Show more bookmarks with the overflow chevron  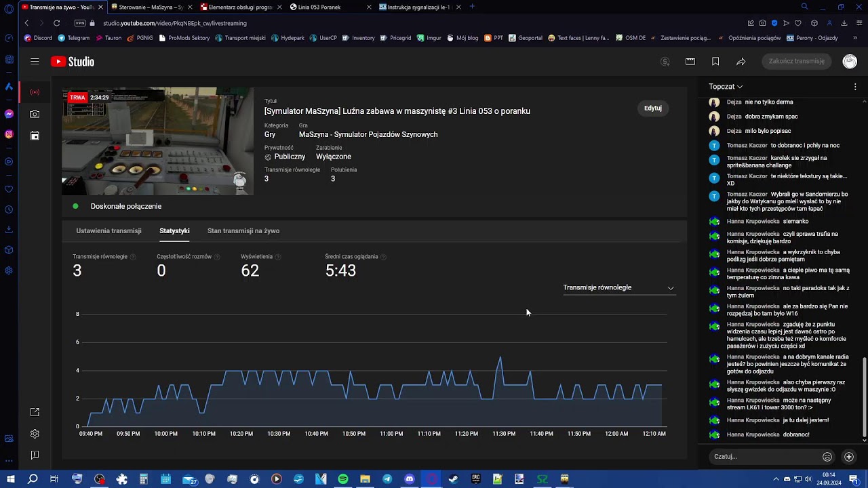(x=855, y=38)
